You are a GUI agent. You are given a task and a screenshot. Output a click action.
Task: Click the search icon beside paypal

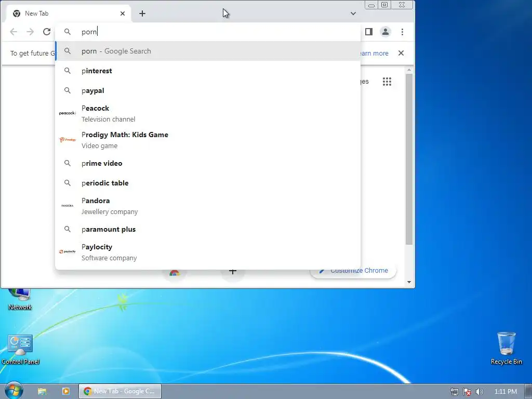[x=68, y=90]
